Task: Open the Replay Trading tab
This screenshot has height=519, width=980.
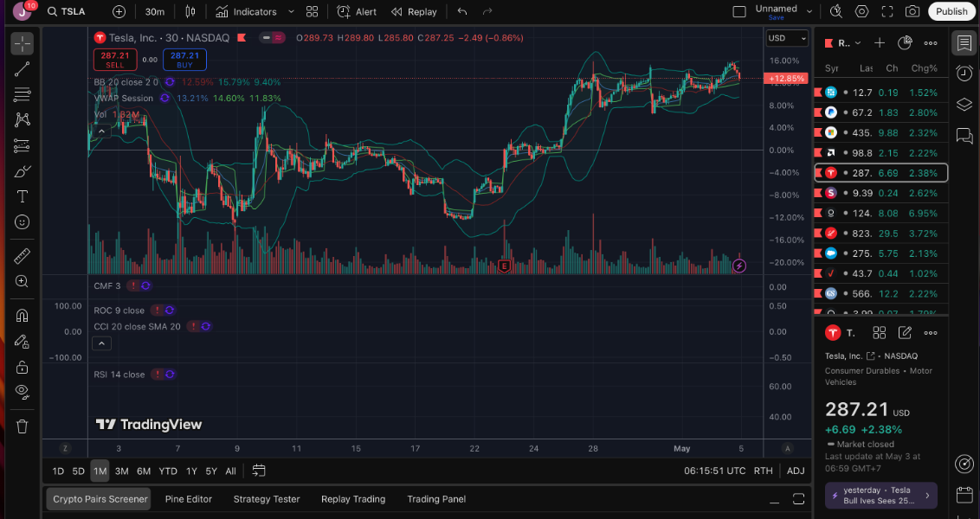Action: [x=353, y=499]
